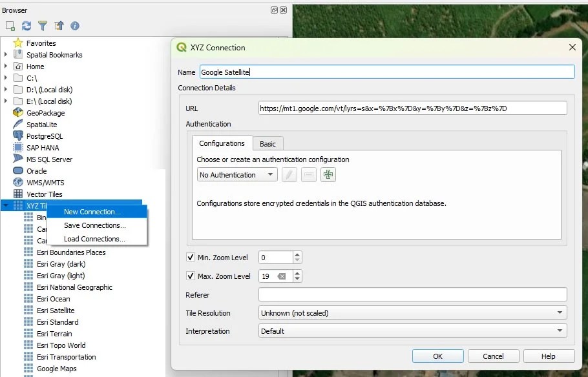Choose New Connection... from context menu

pyautogui.click(x=97, y=212)
